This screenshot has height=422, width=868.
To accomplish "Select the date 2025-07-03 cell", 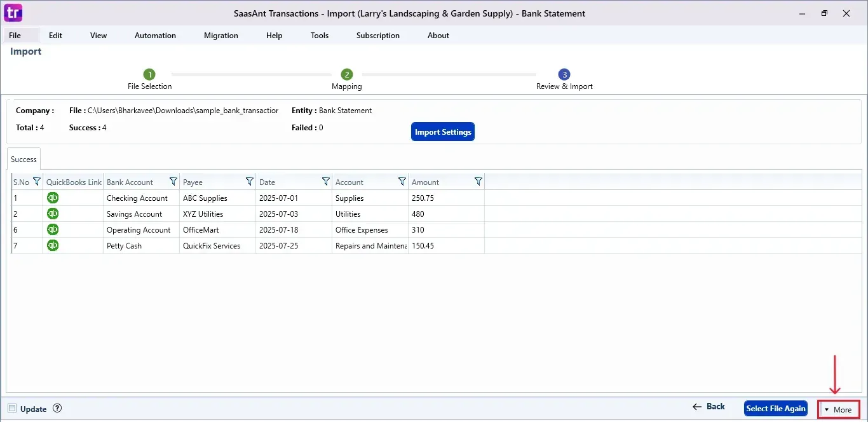I will tap(294, 214).
